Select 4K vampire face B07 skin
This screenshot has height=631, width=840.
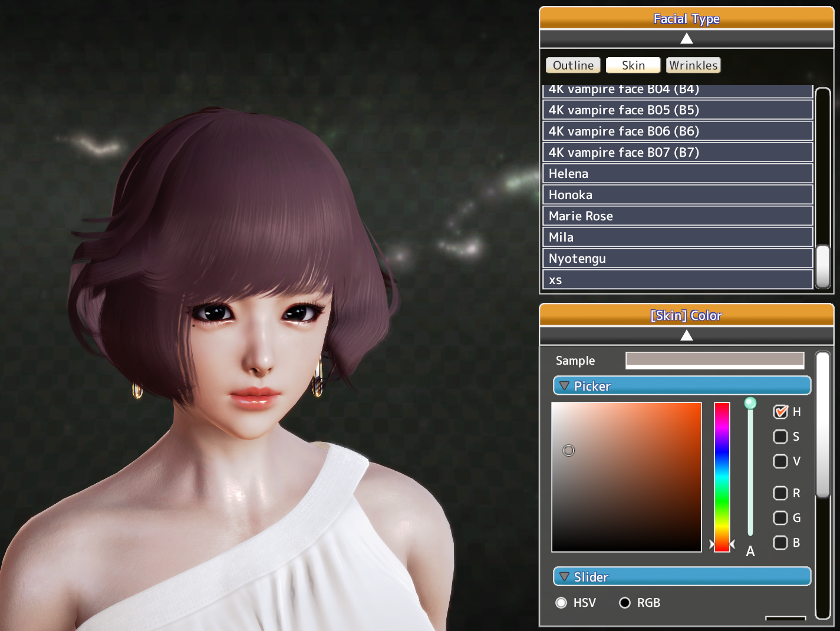point(677,153)
